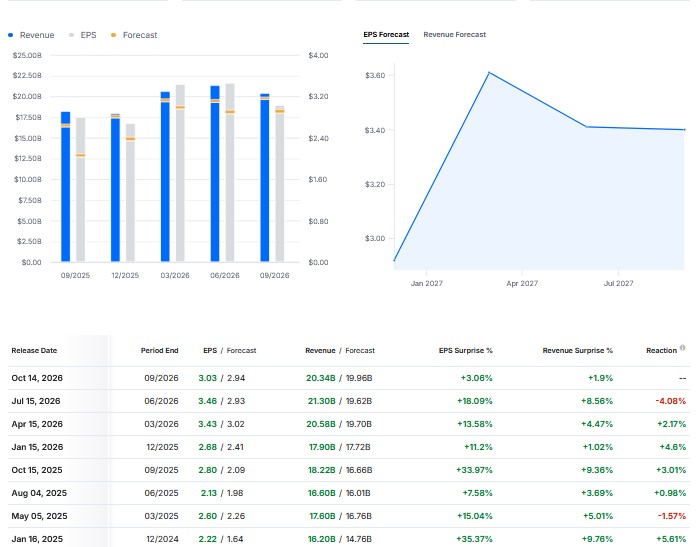Click the 12/2024 period end cell
The width and height of the screenshot is (700, 547).
[x=161, y=539]
